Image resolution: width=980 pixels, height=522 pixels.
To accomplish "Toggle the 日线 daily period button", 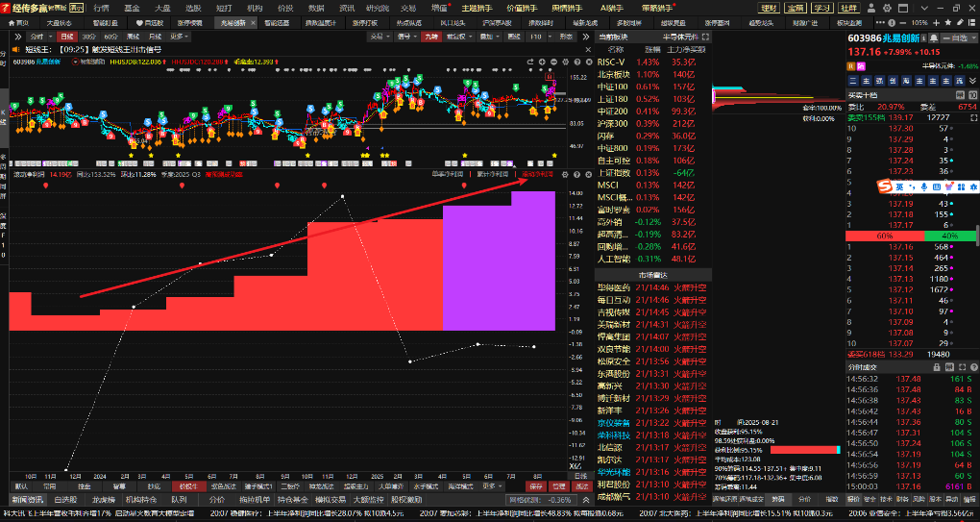I will tap(67, 37).
